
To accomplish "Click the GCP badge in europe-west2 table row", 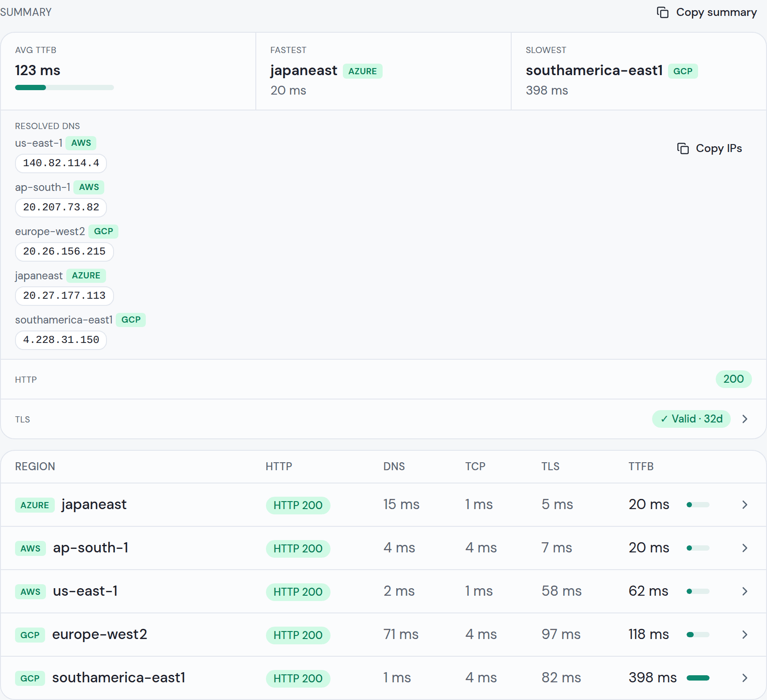I will (30, 635).
